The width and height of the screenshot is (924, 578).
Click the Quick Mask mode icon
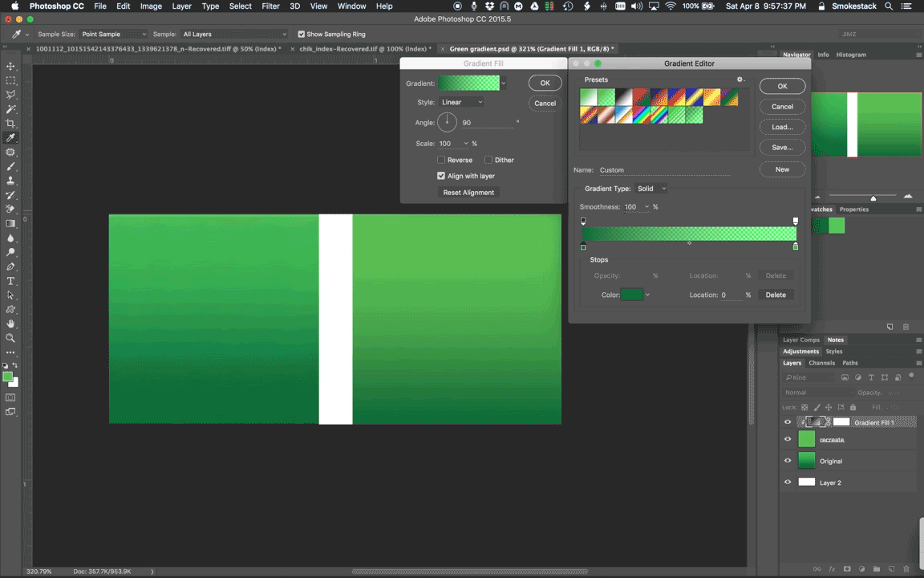click(10, 397)
